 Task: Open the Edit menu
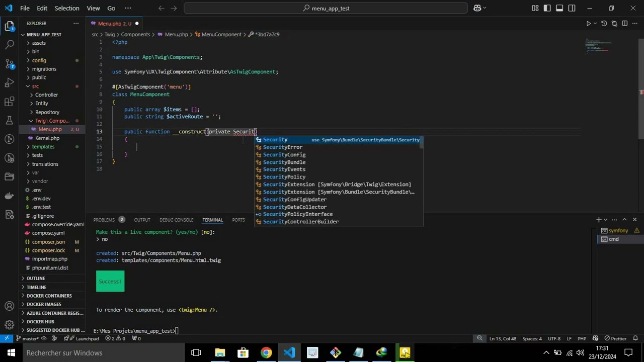tap(42, 8)
